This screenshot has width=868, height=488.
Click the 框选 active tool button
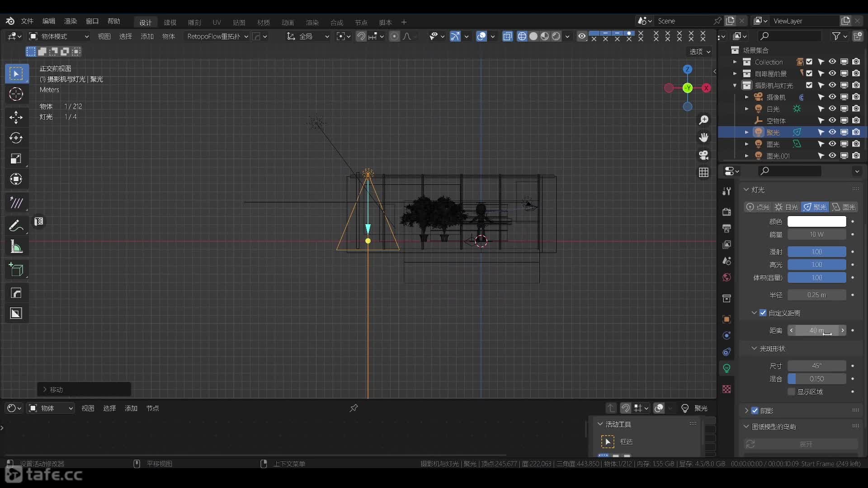tap(608, 441)
